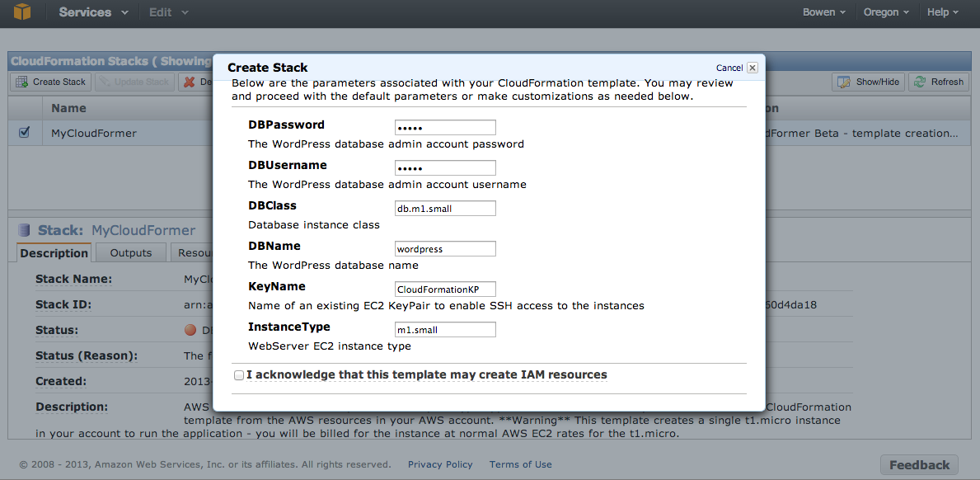The width and height of the screenshot is (980, 480).
Task: Click the Feedback button
Action: pos(919,465)
